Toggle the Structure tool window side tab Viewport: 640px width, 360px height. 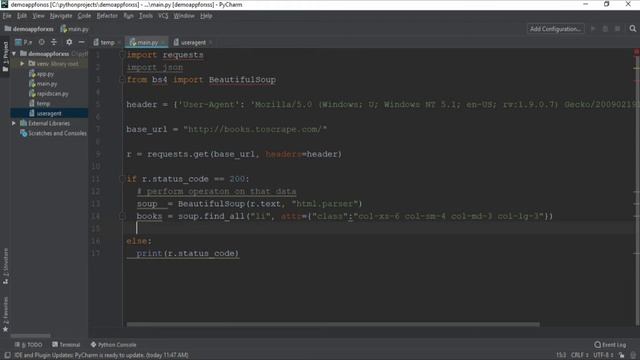(5, 266)
